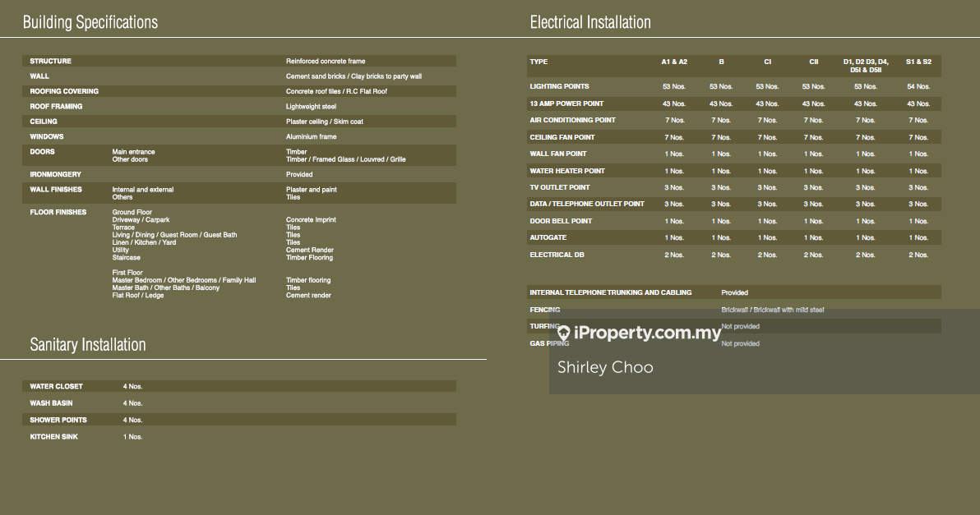Click the ROOF FRAMING row label
The width and height of the screenshot is (980, 515).
tap(57, 107)
